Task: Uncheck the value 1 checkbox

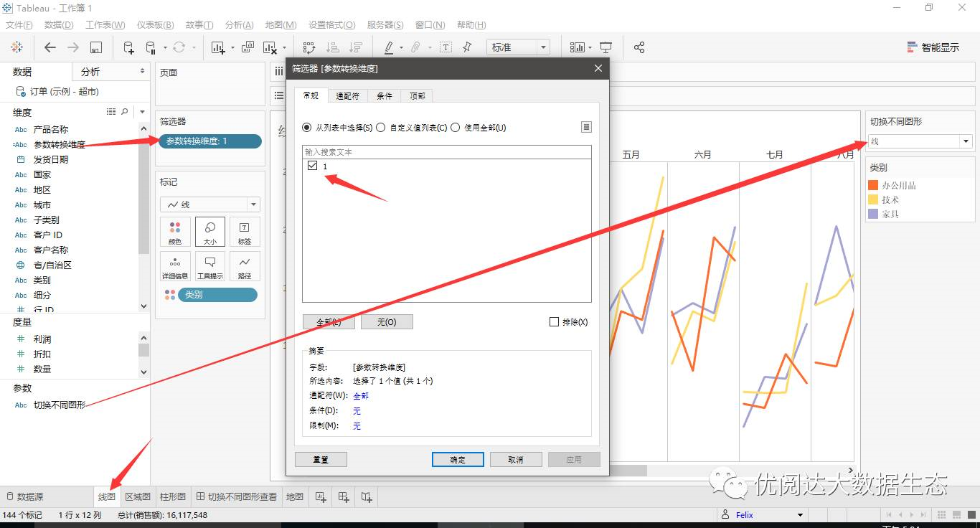Action: [x=312, y=166]
